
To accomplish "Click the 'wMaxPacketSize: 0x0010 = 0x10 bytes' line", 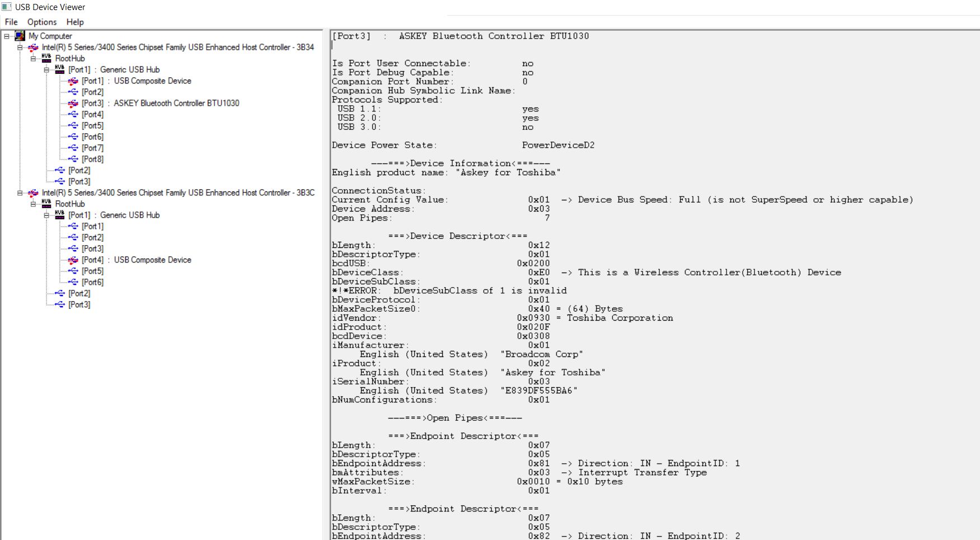I will click(477, 481).
